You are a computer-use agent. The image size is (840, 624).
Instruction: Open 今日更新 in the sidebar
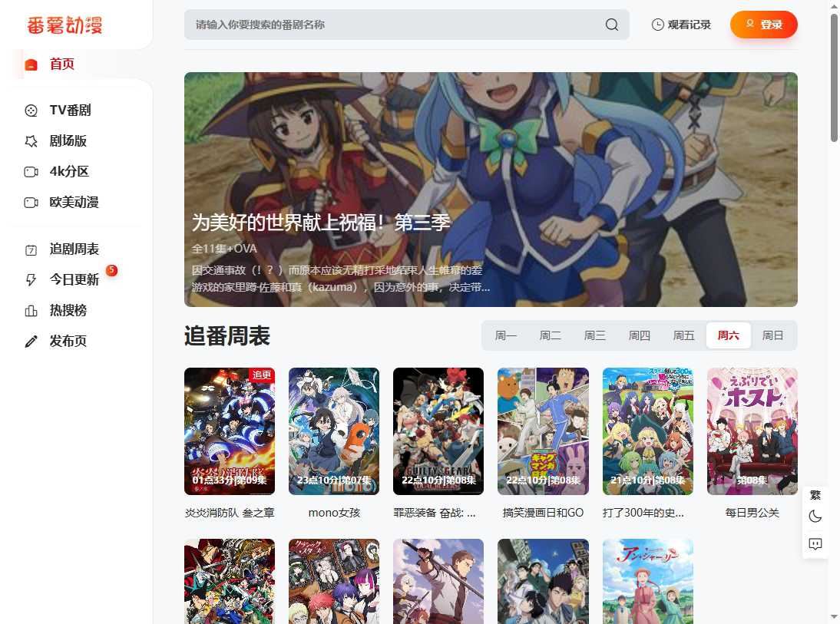(74, 279)
